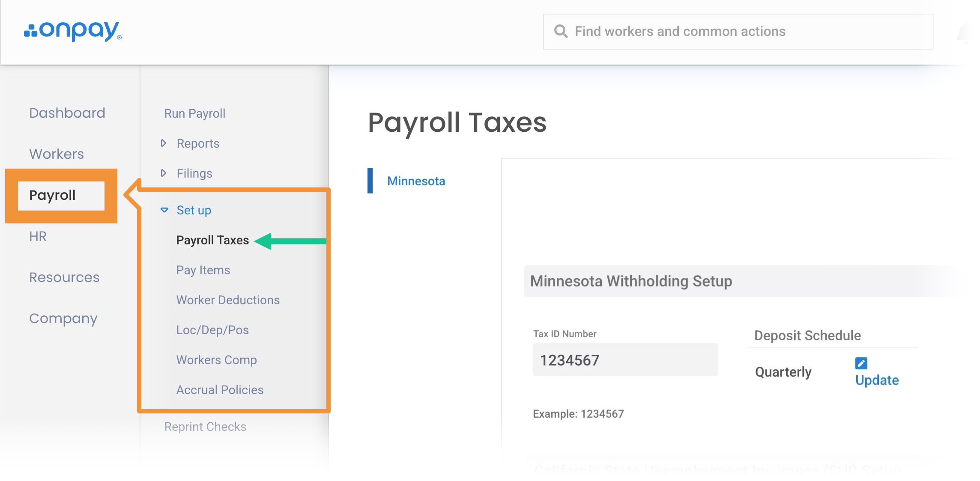
Task: Click the Update deposit schedule link
Action: click(x=877, y=380)
